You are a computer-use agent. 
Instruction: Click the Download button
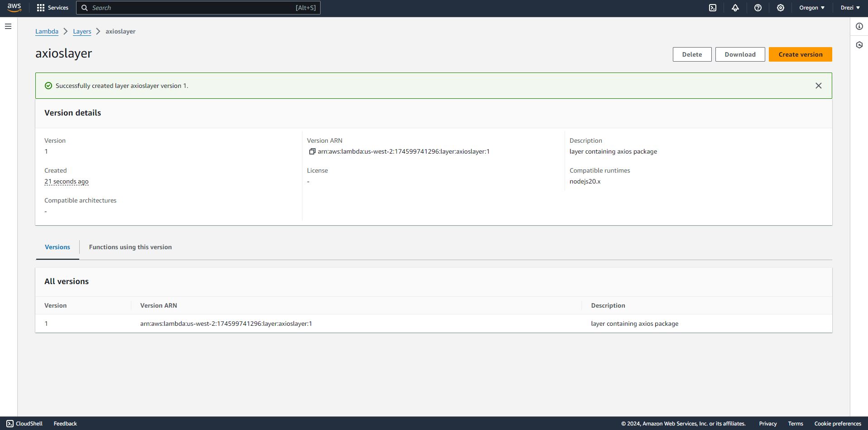(740, 54)
